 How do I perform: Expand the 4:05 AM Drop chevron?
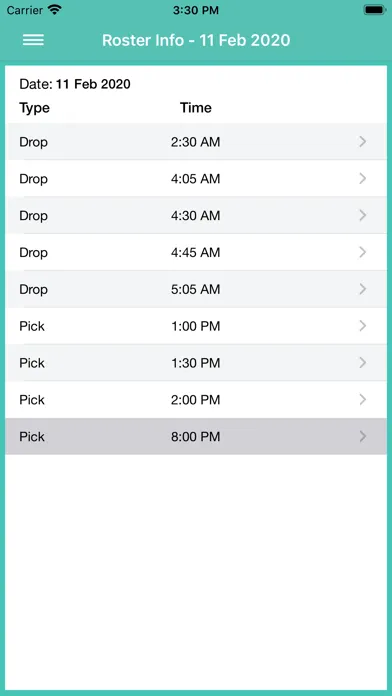pyautogui.click(x=363, y=179)
